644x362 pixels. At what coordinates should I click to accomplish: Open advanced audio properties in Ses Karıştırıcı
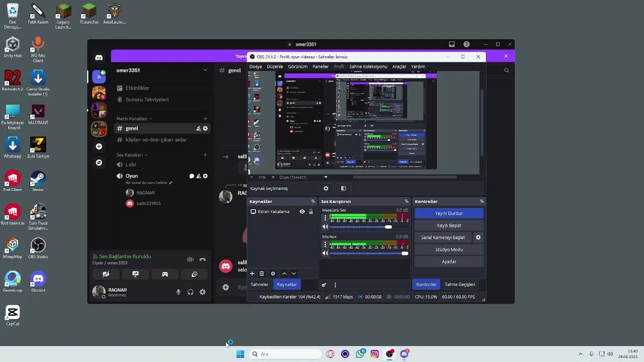pos(324,285)
